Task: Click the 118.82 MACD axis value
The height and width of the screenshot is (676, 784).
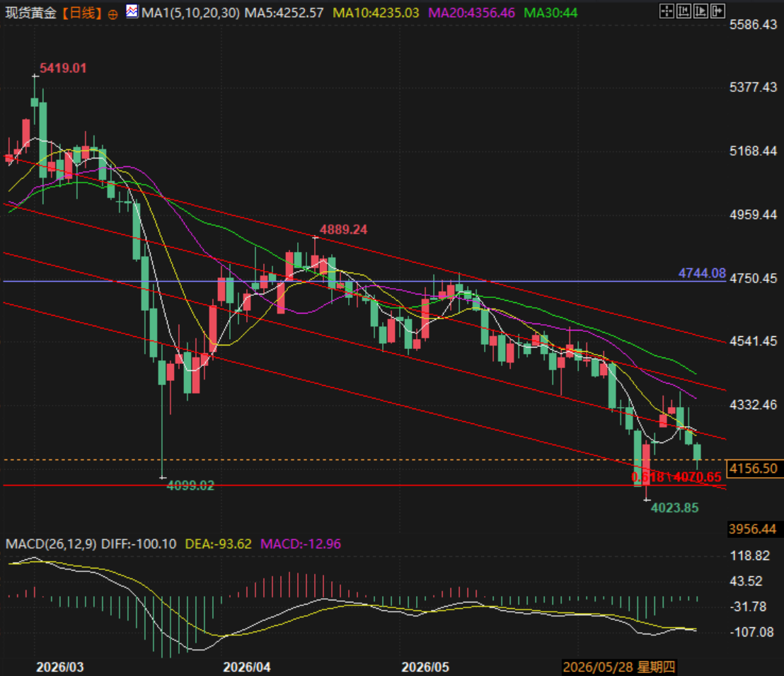Action: coord(750,556)
